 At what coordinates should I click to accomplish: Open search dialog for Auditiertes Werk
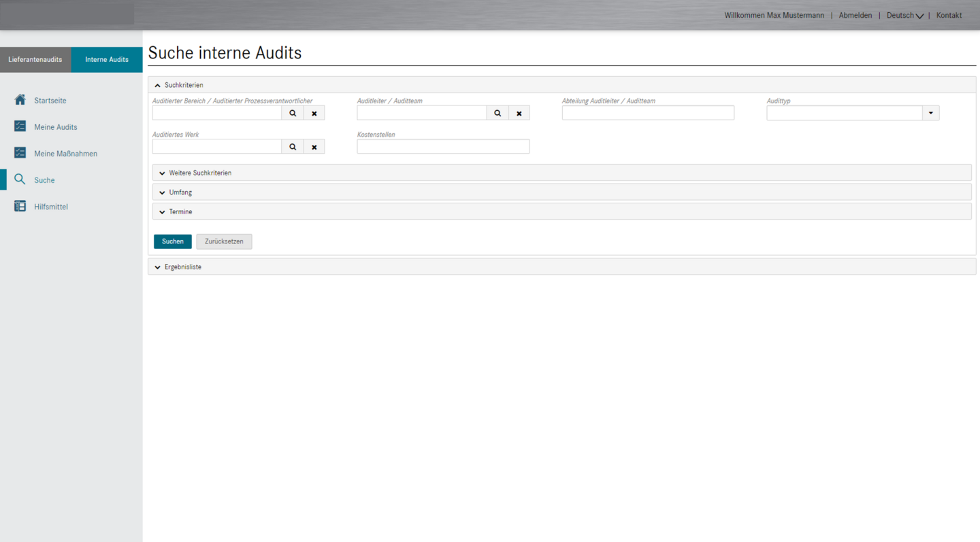[x=293, y=147]
